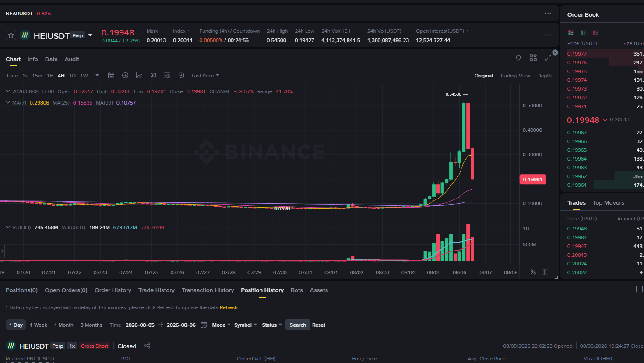Filter position history to 3 Months
644x363 pixels.
point(91,325)
